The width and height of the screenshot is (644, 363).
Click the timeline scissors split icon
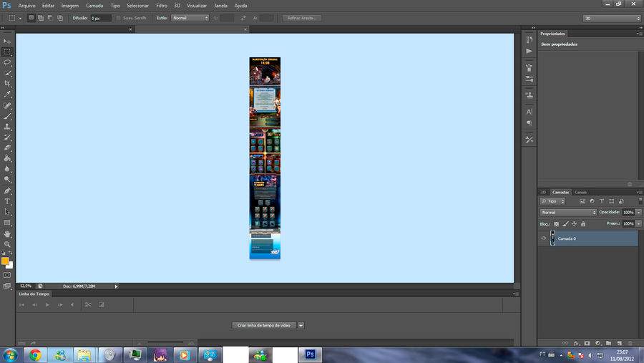pos(88,305)
